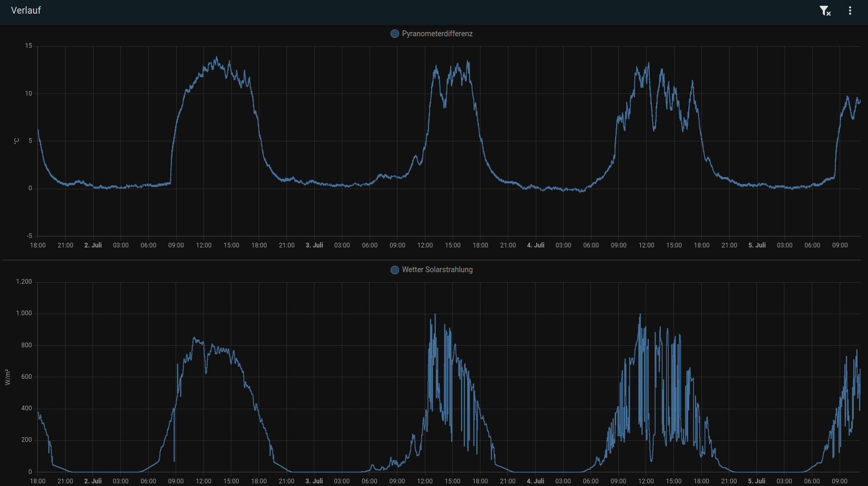This screenshot has height=486, width=868.
Task: Click the Verlauf page title
Action: pos(26,11)
